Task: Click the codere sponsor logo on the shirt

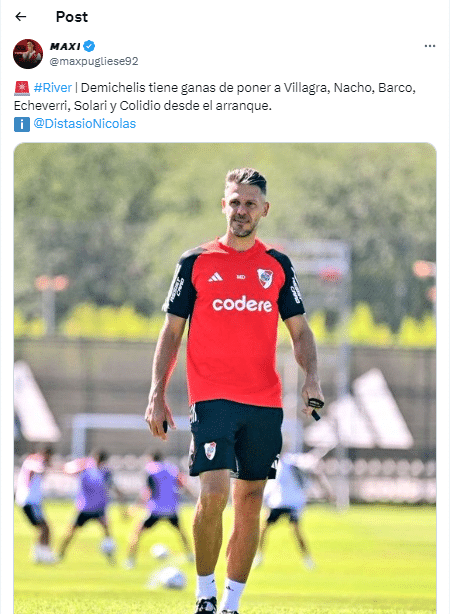Action: coord(242,304)
